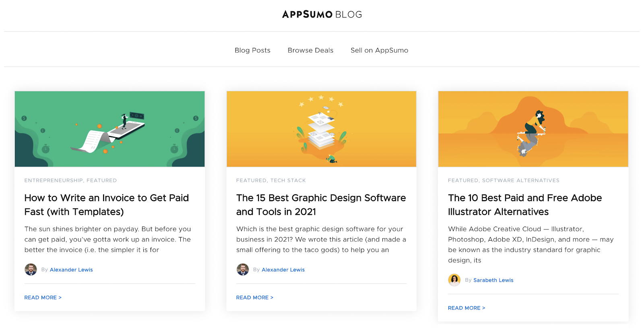Select the Featured category on the Illustrator alternatives card
The image size is (644, 330).
[x=463, y=180]
